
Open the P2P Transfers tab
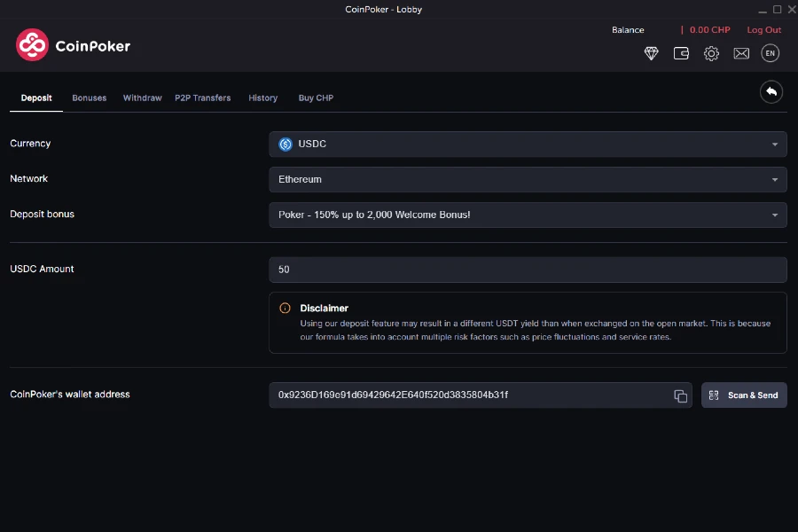click(x=203, y=98)
